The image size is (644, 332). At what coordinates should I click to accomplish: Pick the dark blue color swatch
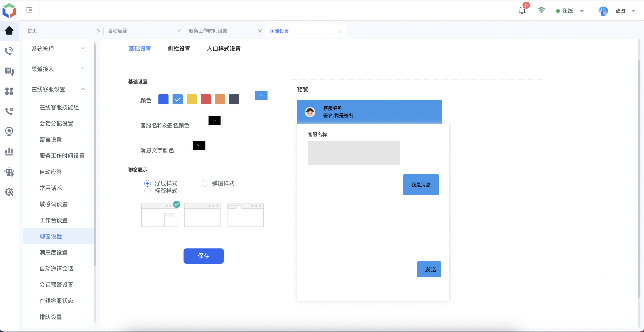[x=164, y=99]
